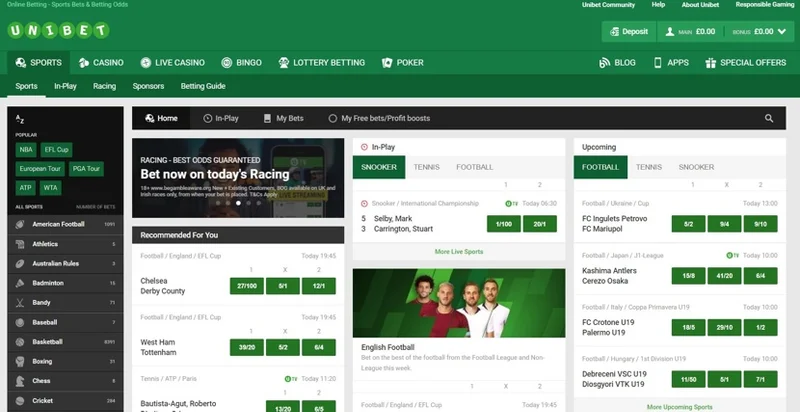
Task: Click the Boxing glove icon
Action: 20,362
